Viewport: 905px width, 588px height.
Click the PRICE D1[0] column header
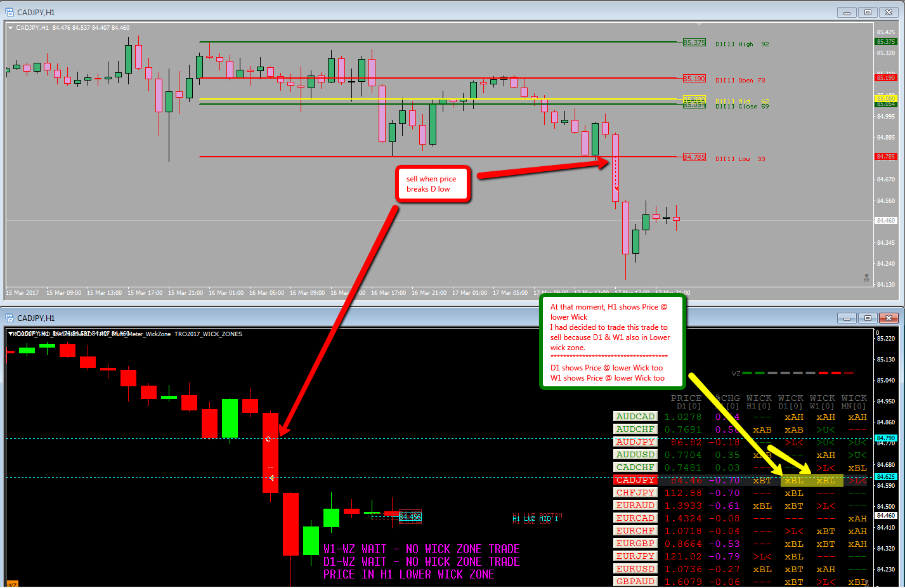(687, 402)
